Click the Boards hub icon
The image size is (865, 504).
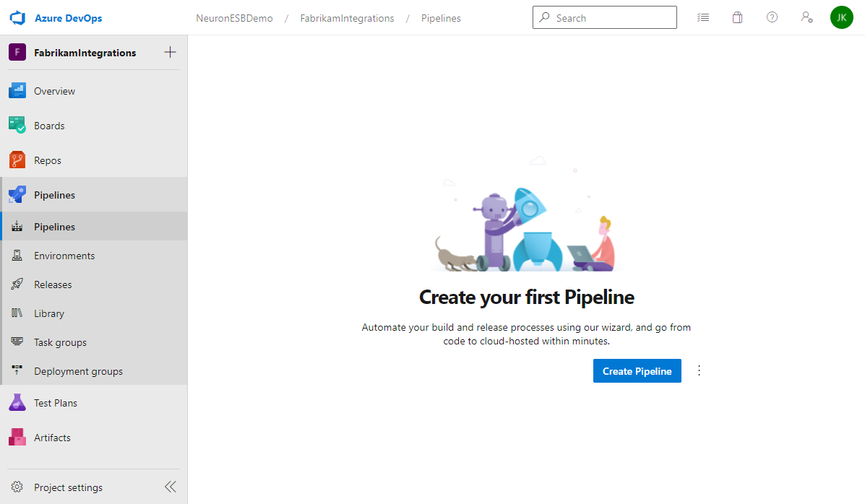pyautogui.click(x=17, y=126)
